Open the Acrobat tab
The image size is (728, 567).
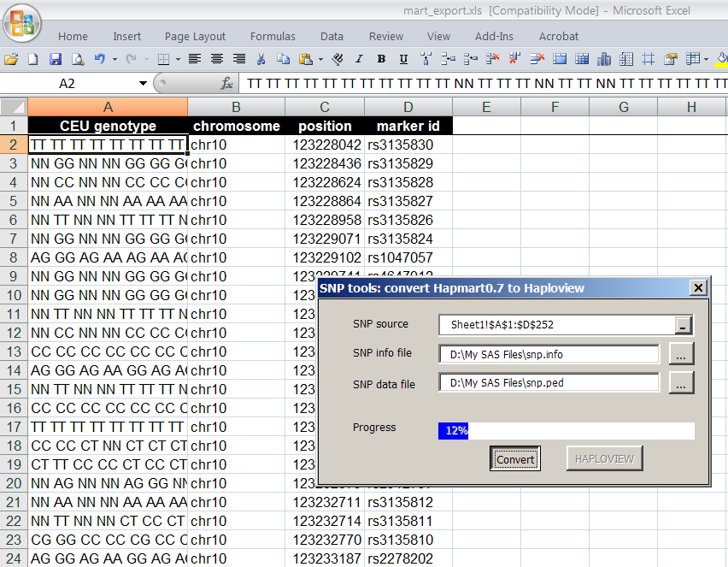pos(559,36)
